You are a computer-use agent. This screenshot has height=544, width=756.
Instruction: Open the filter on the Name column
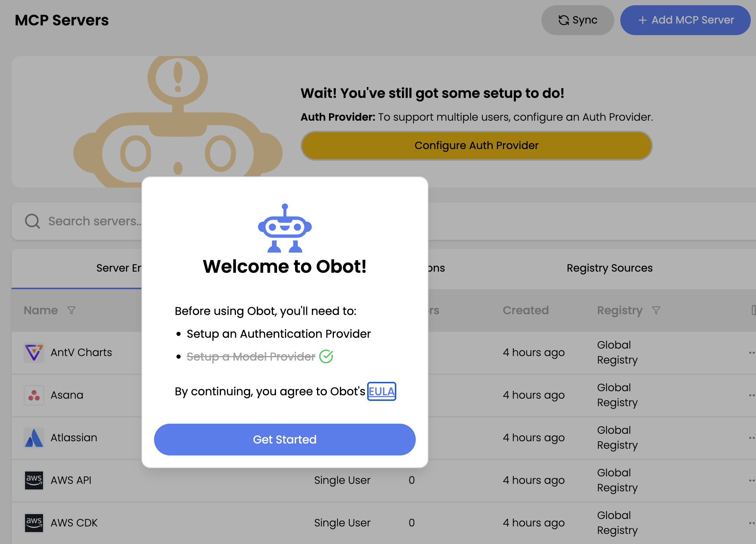[71, 310]
